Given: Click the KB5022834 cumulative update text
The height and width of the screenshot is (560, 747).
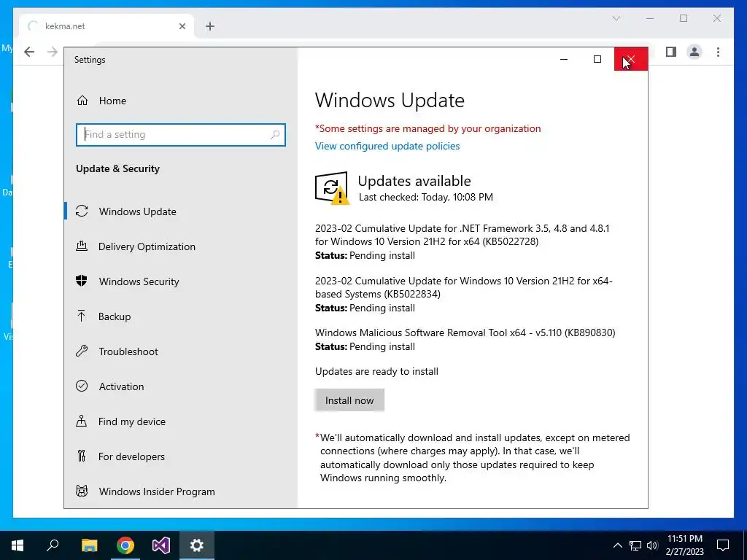Looking at the screenshot, I should click(463, 287).
